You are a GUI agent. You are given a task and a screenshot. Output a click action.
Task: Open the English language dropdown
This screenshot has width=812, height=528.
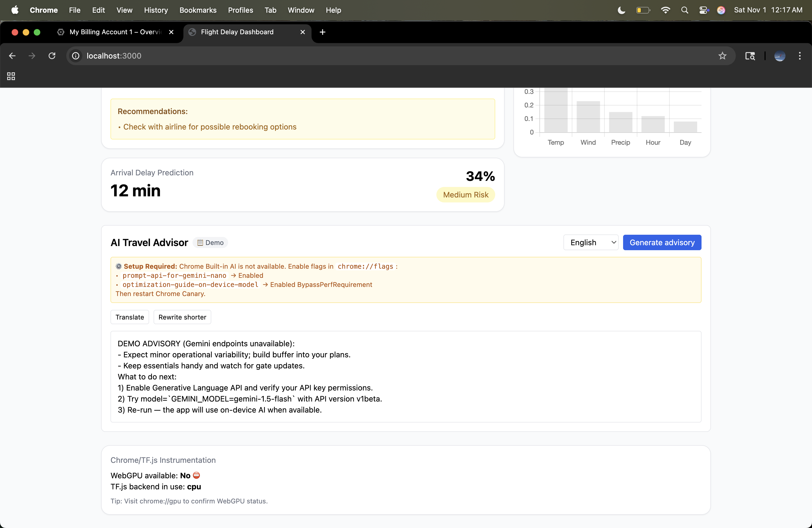point(591,242)
